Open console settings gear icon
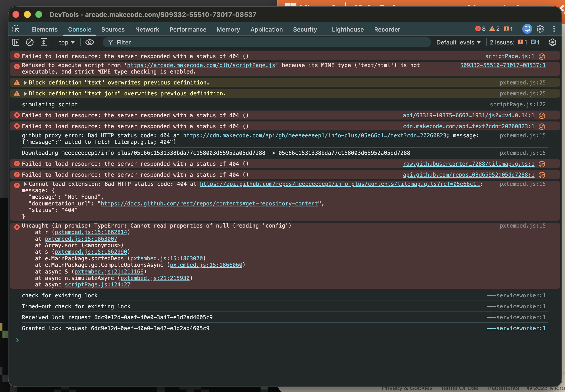This screenshot has height=392, width=565. point(553,42)
